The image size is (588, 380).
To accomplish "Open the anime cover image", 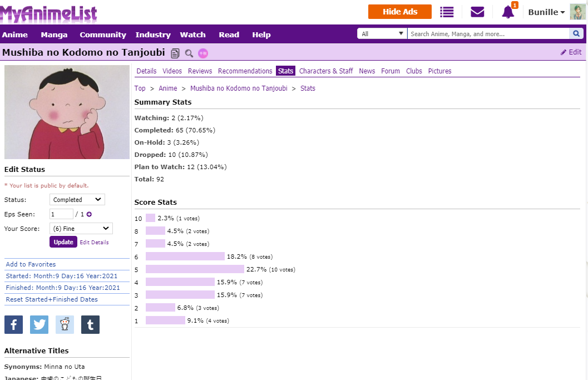I will click(67, 112).
